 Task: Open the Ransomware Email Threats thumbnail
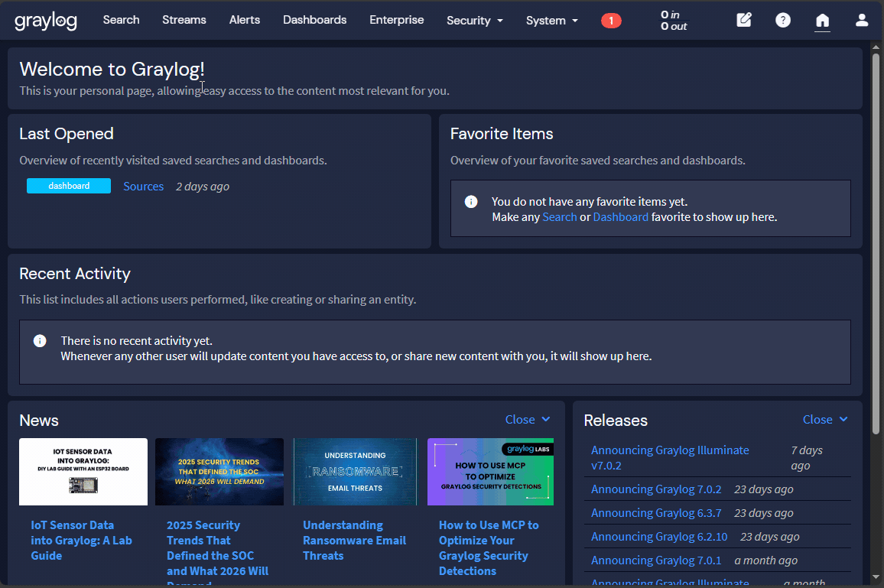[x=355, y=472]
